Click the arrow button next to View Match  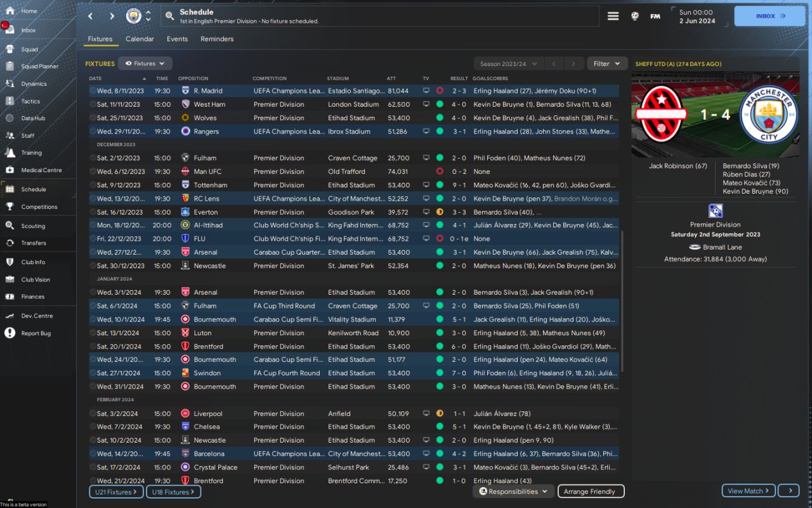789,491
